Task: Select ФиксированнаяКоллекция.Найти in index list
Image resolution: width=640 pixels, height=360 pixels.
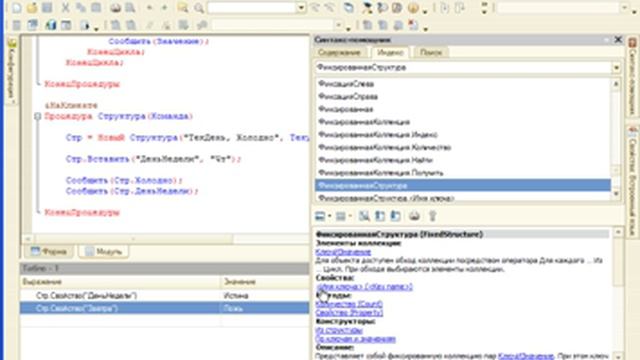Action: [463, 160]
